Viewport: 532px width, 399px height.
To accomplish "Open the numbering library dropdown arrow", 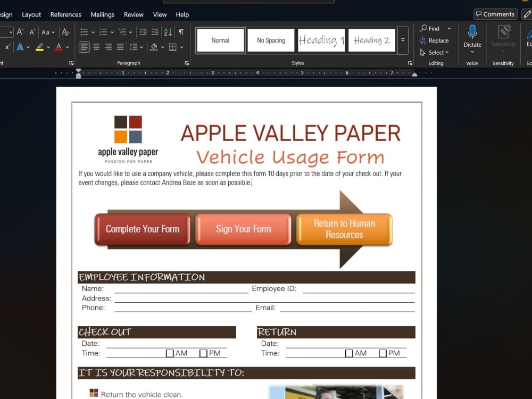I will pyautogui.click(x=112, y=32).
